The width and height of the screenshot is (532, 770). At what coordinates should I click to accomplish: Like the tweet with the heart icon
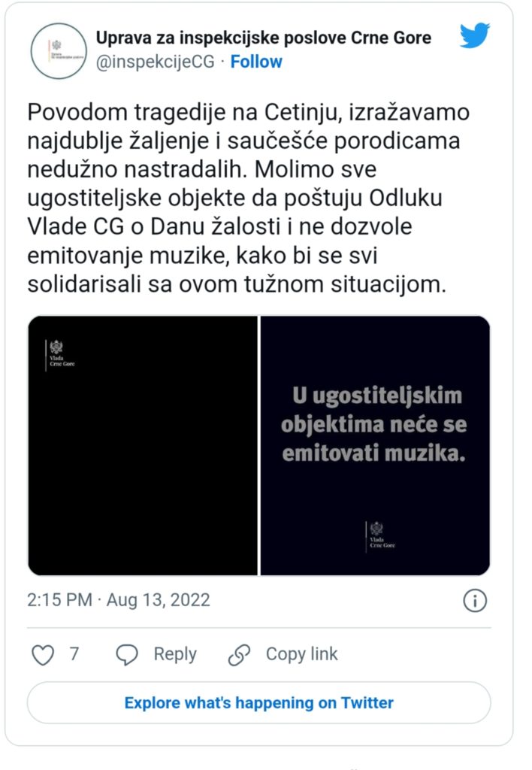[x=43, y=655]
